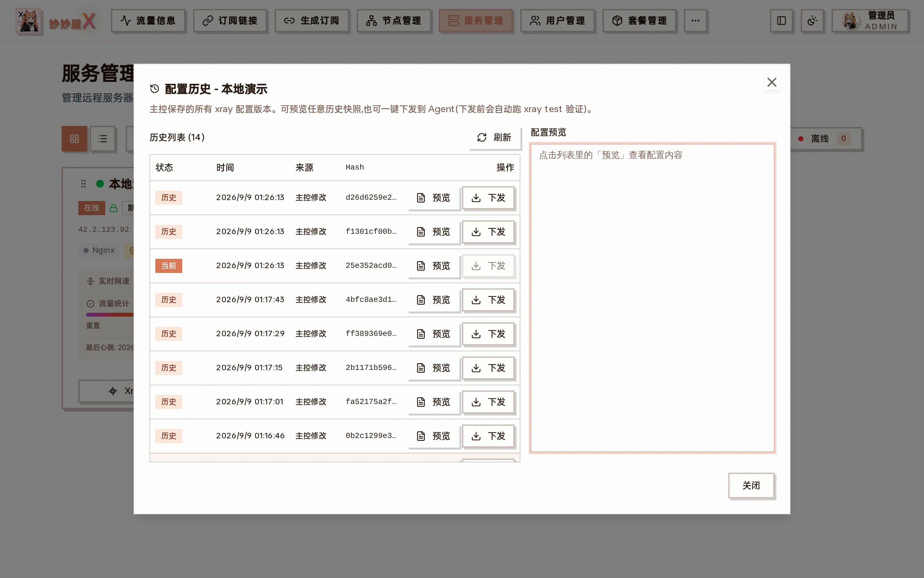Screen dimensions: 924x578
Task: Click the 妙妙屋X logo
Action: coord(56,21)
